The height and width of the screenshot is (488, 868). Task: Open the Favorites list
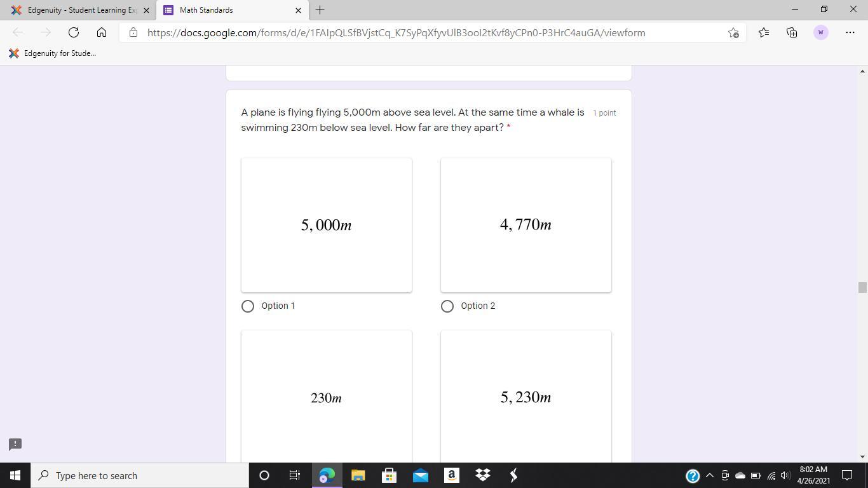pos(764,32)
